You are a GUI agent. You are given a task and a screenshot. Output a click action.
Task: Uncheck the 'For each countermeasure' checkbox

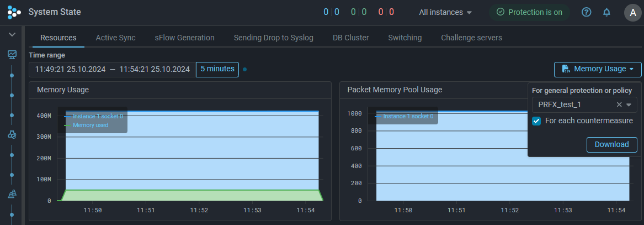pyautogui.click(x=536, y=121)
